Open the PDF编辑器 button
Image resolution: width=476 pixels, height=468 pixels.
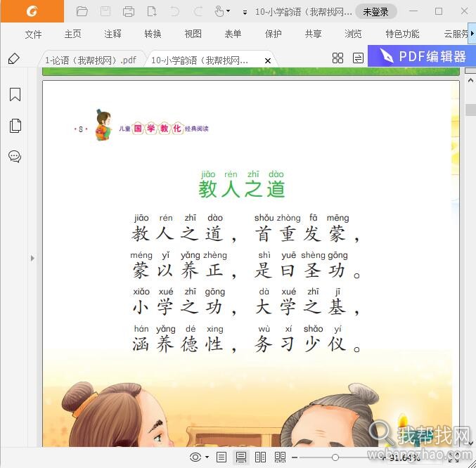pyautogui.click(x=422, y=56)
